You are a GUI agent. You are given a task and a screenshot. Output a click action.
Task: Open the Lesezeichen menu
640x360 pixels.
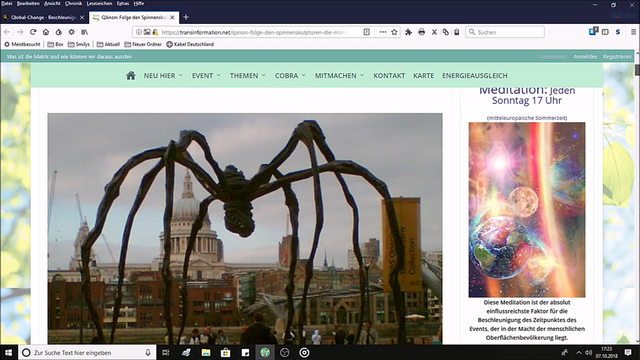tap(99, 3)
